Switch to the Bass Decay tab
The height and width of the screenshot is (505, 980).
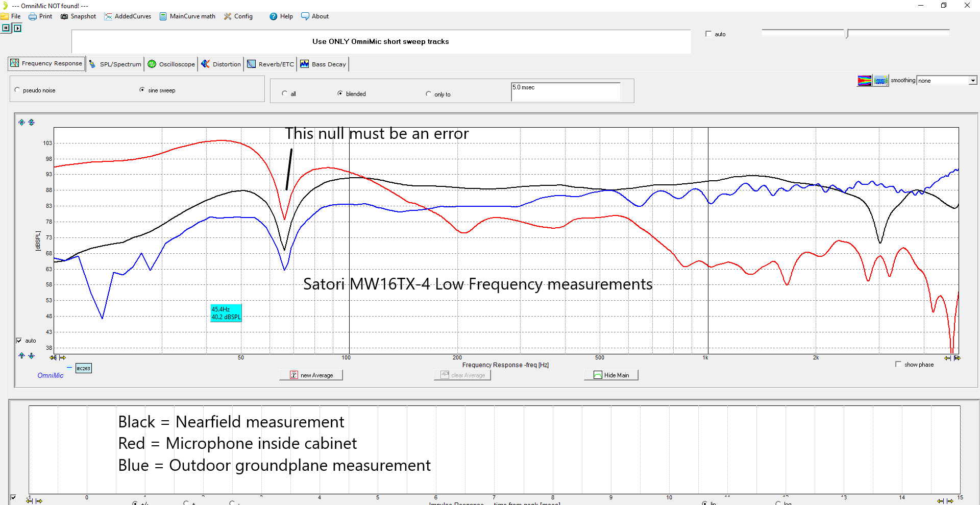[x=323, y=64]
